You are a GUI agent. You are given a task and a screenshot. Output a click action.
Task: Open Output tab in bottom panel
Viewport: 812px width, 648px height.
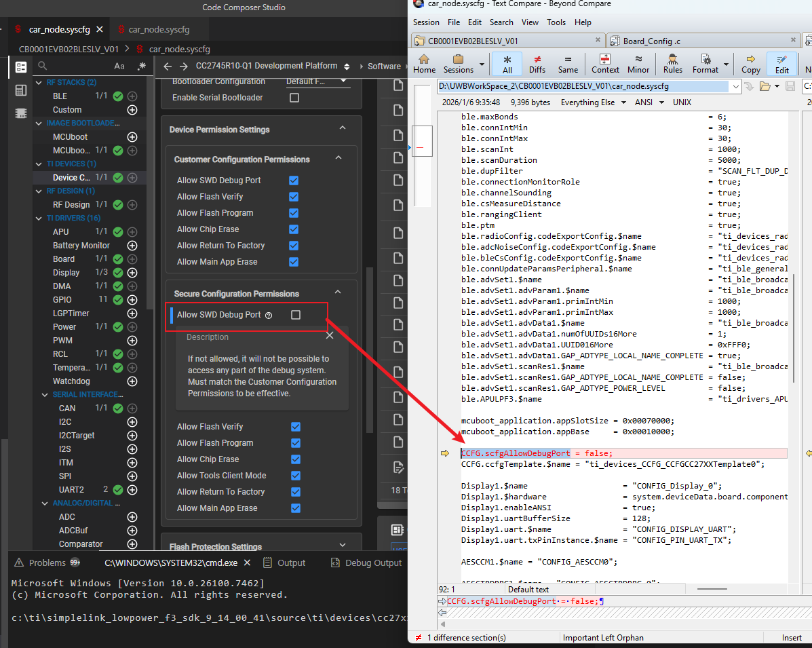point(284,563)
